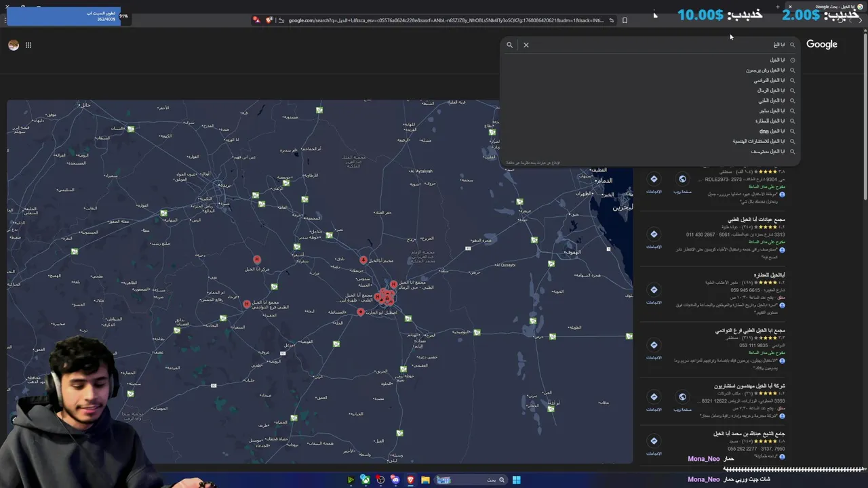
Task: Select the Google search browser tab
Action: tap(824, 7)
